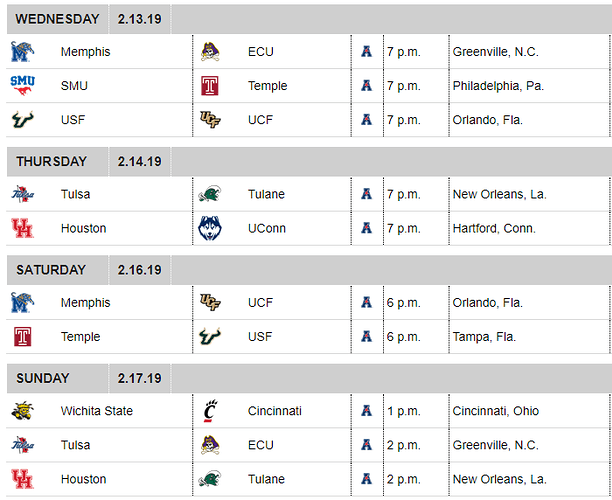Click the American conference icon in Houston-UConn row

coord(366,228)
